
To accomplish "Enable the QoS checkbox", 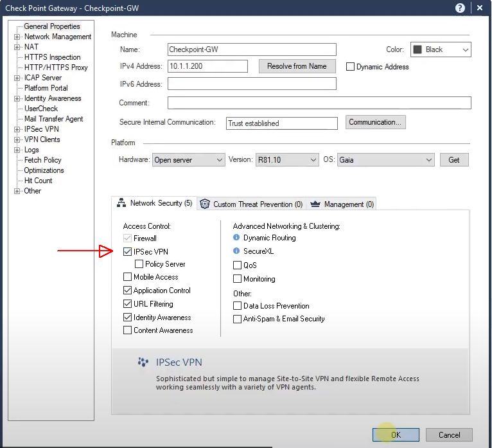I will click(237, 265).
